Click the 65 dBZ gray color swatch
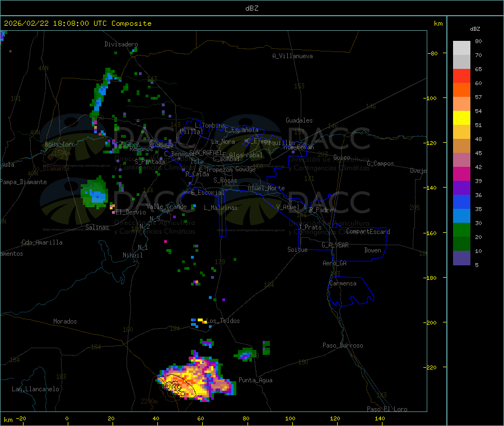This screenshot has width=504, height=426. 461,62
